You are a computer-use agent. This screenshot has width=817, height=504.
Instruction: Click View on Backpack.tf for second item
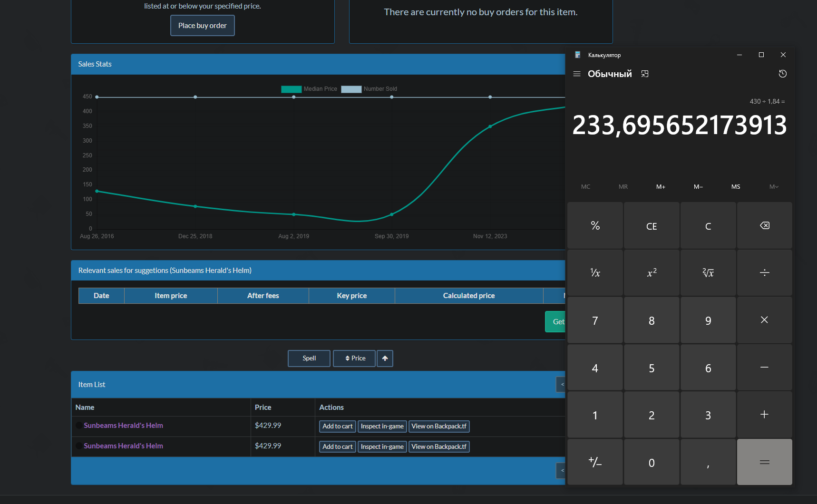(x=439, y=447)
